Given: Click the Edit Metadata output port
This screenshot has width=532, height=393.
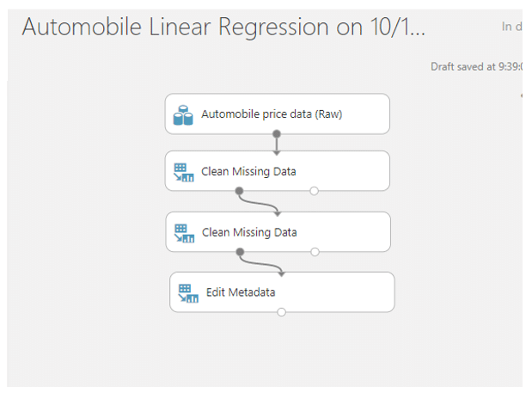Looking at the screenshot, I should pos(281,312).
